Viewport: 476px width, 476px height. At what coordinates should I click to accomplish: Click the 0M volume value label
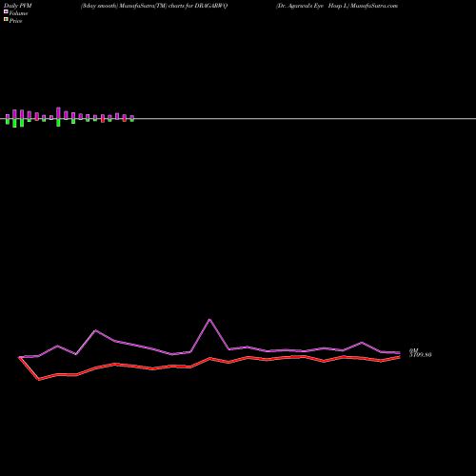pos(413,350)
